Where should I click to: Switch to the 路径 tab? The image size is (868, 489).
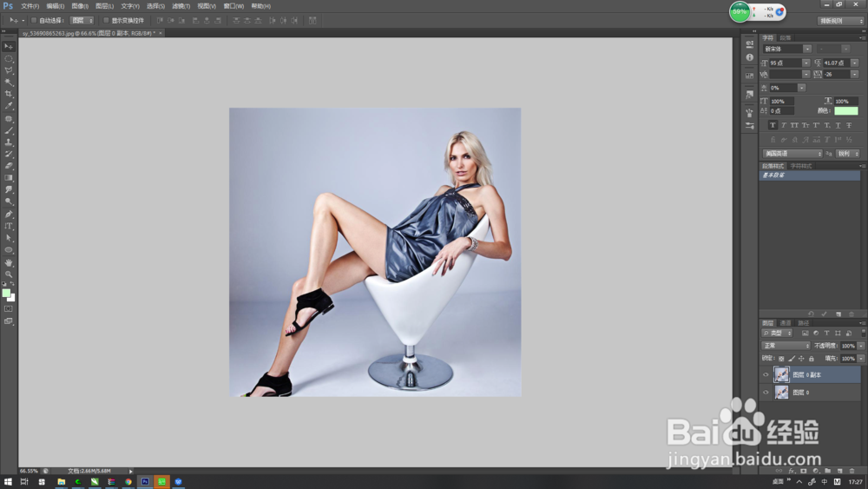[803, 323]
